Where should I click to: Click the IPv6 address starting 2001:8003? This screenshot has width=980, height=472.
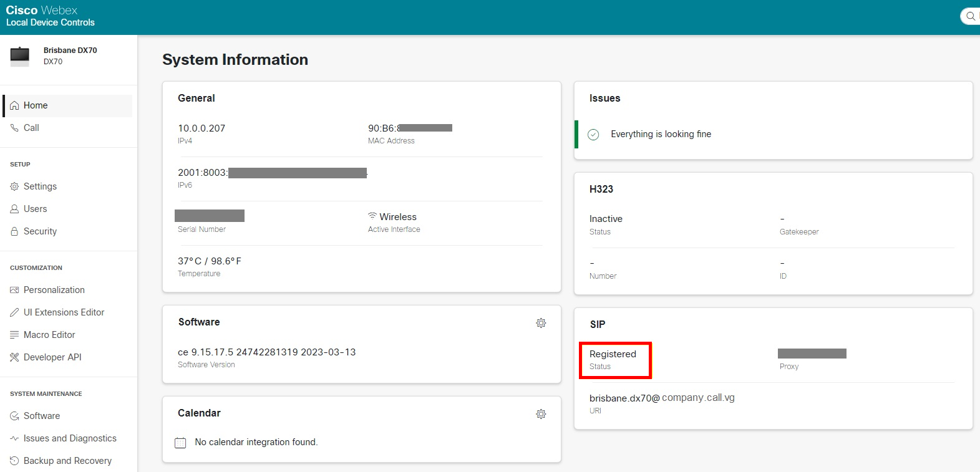pos(273,173)
